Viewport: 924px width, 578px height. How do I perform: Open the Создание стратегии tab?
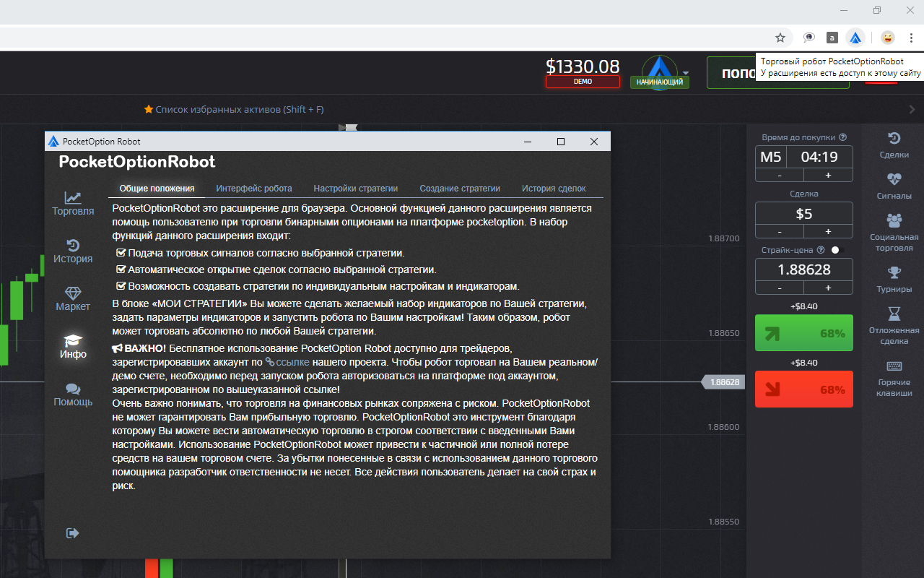pyautogui.click(x=460, y=189)
